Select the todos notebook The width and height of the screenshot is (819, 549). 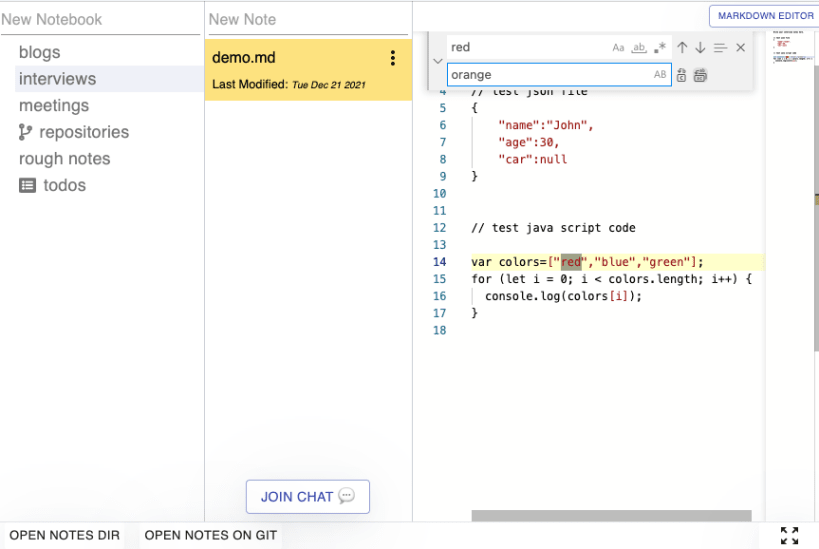64,185
